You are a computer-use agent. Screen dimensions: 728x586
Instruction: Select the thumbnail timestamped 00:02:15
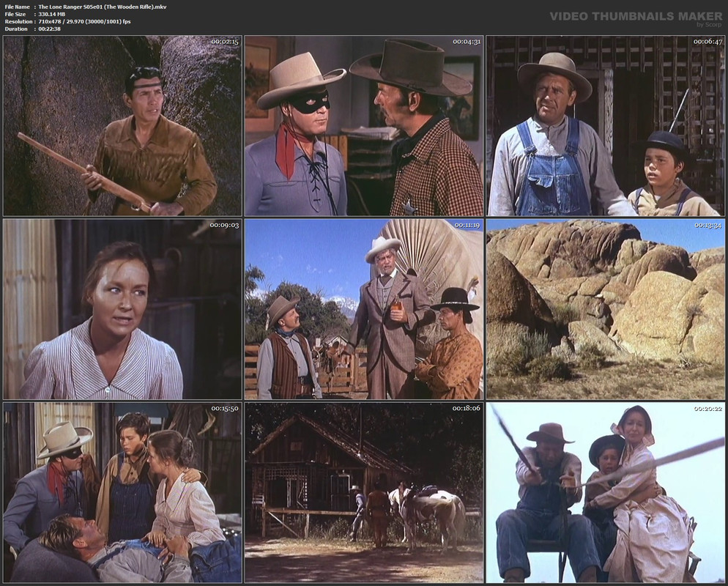[122, 126]
